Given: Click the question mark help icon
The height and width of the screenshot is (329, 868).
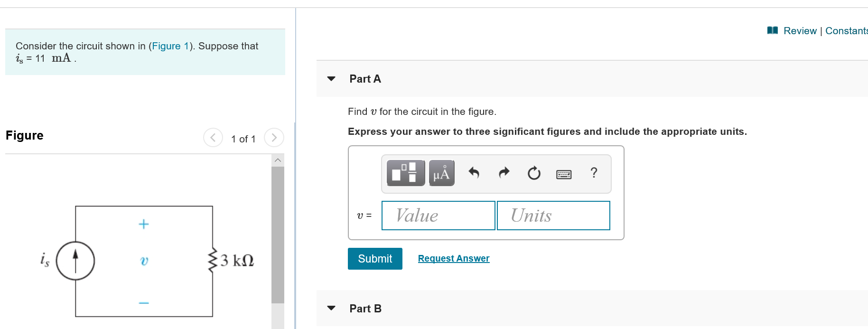Looking at the screenshot, I should coord(594,173).
